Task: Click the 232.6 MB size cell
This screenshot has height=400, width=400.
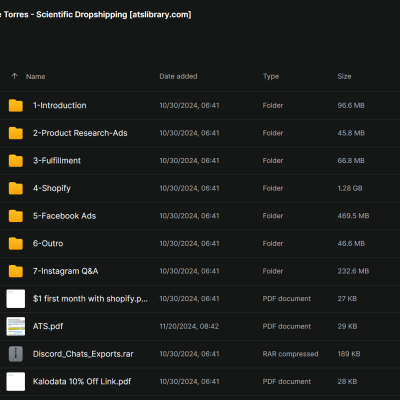Action: pos(353,271)
